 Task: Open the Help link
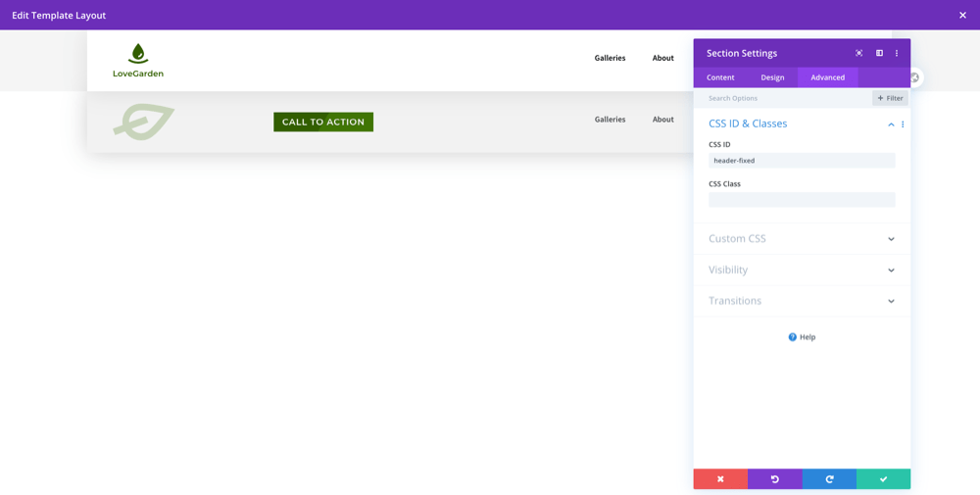(802, 337)
